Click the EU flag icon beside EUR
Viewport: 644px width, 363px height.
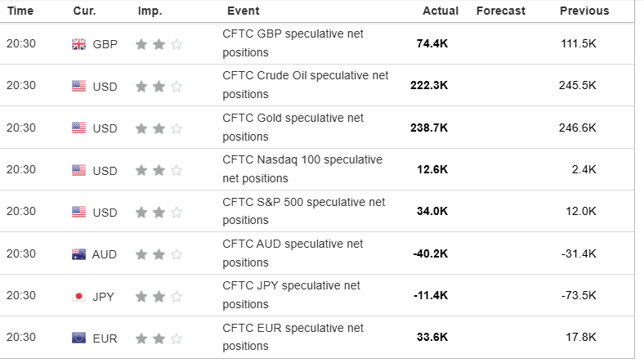click(x=78, y=338)
